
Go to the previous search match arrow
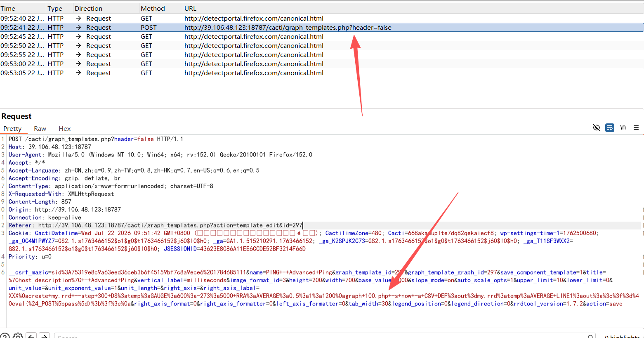pos(31,336)
